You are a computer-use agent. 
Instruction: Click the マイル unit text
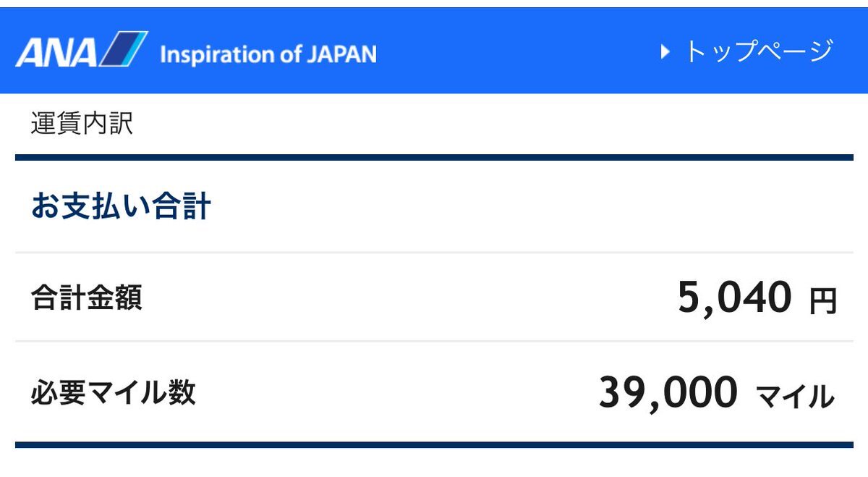(x=796, y=397)
